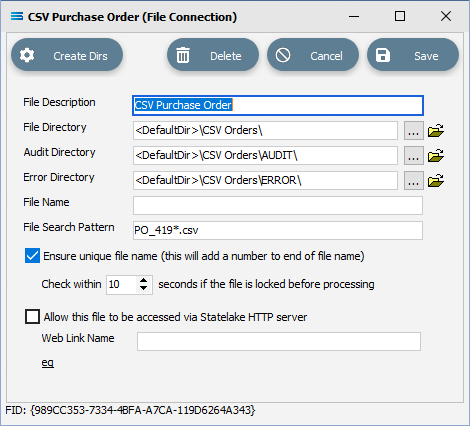Browse Error Directory with ellipsis button
Screen dimensions: 470x426
coord(414,180)
